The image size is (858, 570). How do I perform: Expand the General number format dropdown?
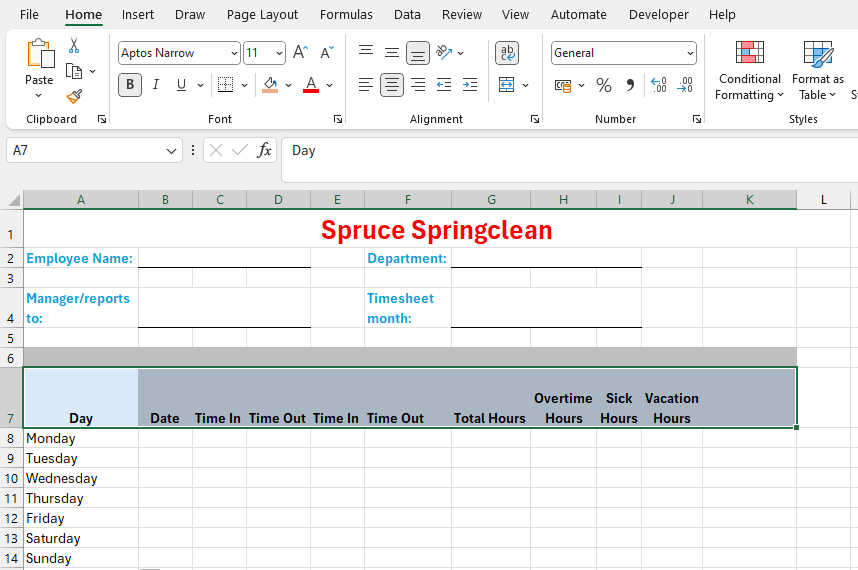[690, 53]
